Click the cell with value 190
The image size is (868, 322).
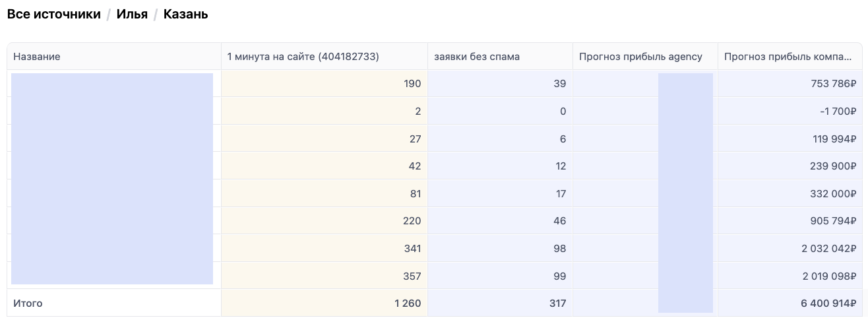point(412,84)
